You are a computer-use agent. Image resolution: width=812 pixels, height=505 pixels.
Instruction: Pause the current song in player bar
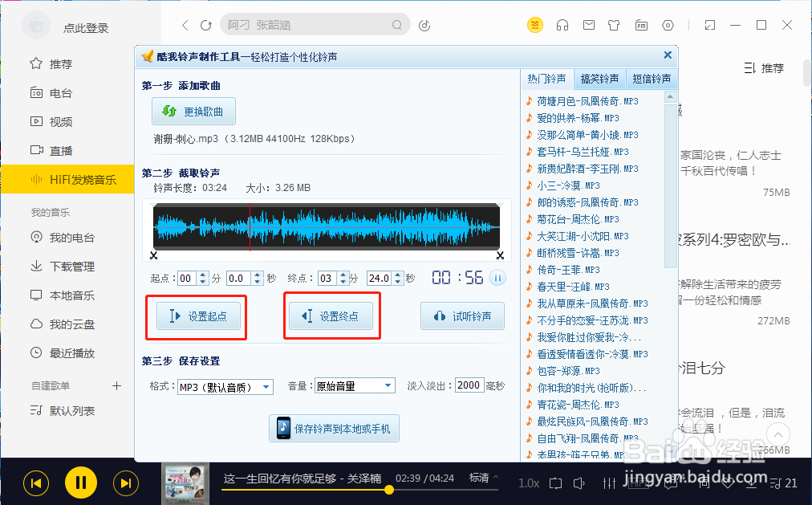coord(81,483)
